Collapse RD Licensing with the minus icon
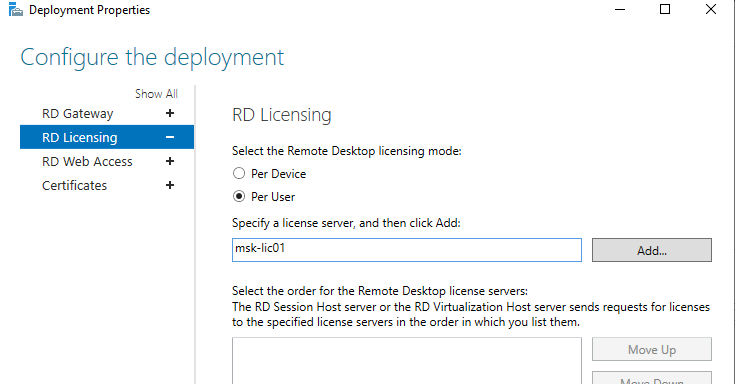This screenshot has height=384, width=735. coord(170,137)
